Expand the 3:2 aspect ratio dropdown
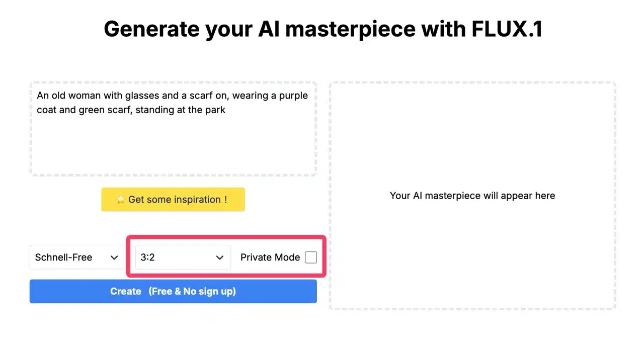Image resolution: width=644 pixels, height=352 pixels. point(183,257)
